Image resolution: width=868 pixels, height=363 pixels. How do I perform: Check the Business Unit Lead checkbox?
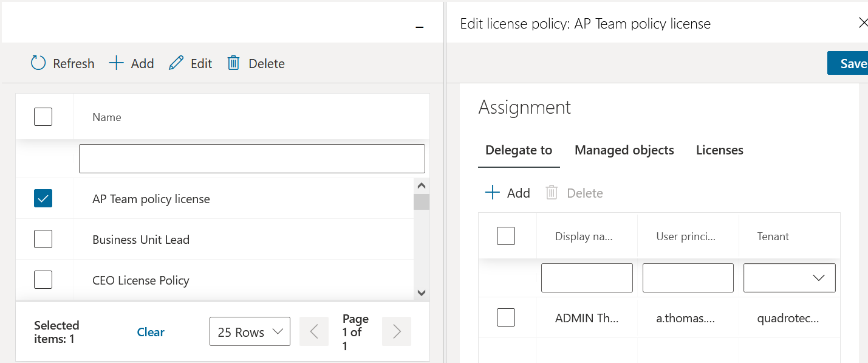coord(43,239)
